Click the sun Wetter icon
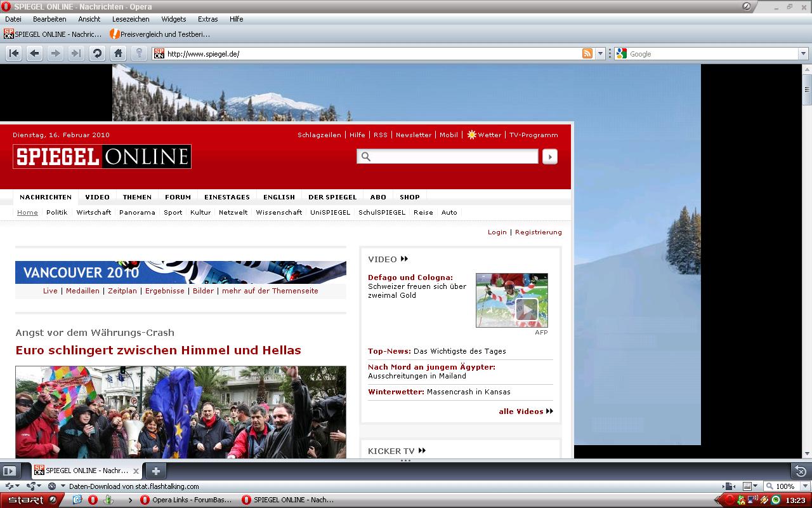812x508 pixels. pyautogui.click(x=471, y=135)
